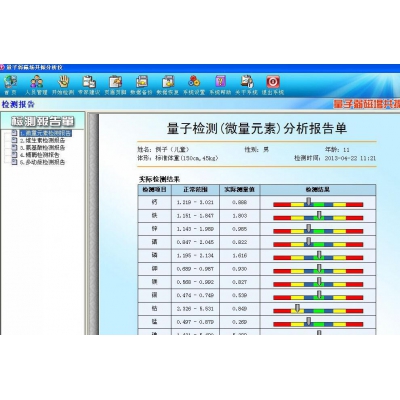
Task: Open the 首页 home globe icon
Action: (10, 82)
